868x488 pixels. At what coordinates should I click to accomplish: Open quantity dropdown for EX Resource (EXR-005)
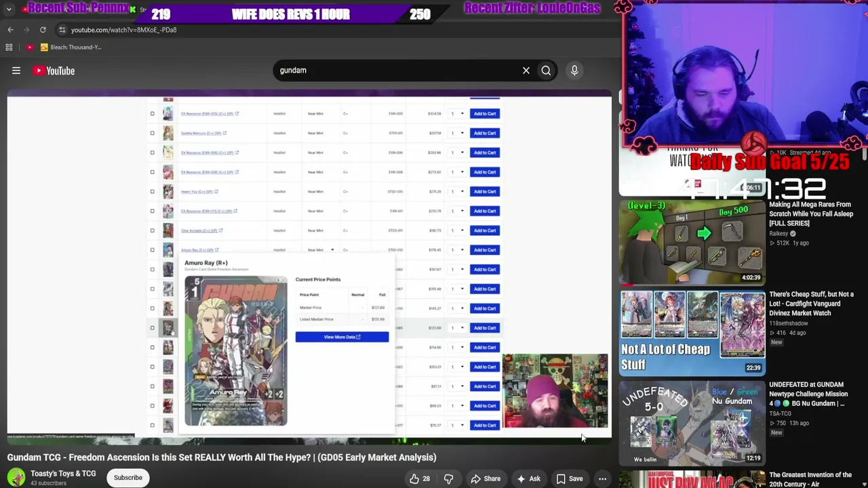pos(458,114)
